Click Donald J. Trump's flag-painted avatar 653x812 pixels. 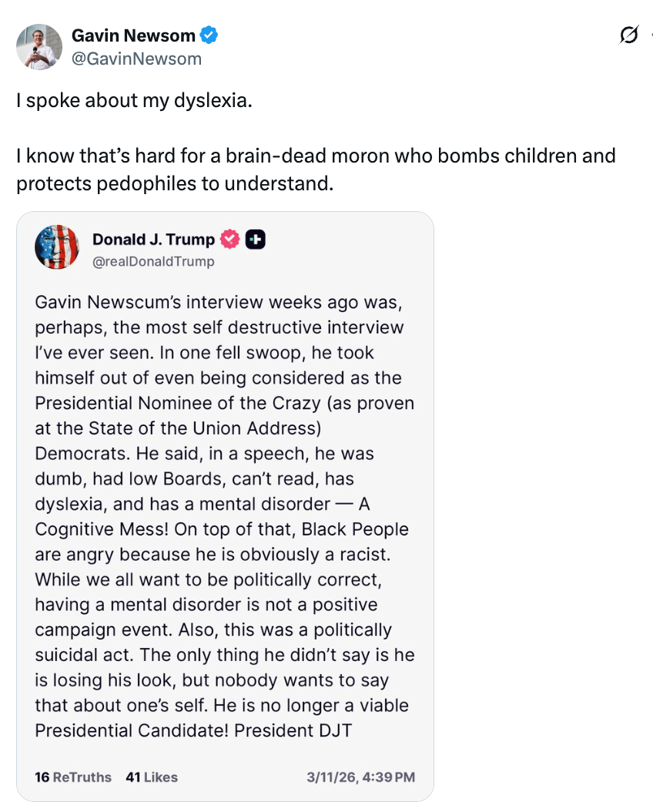coord(57,247)
